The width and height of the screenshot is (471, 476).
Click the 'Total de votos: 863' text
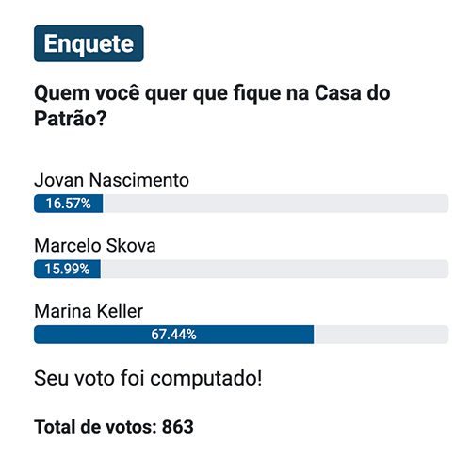114,427
